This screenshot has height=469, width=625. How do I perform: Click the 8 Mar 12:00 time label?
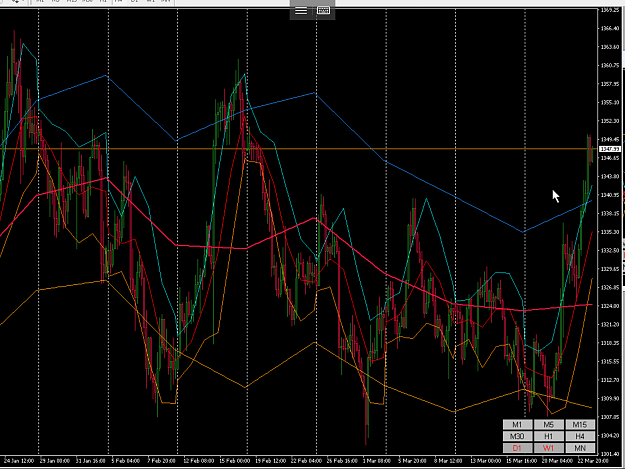coord(448,461)
